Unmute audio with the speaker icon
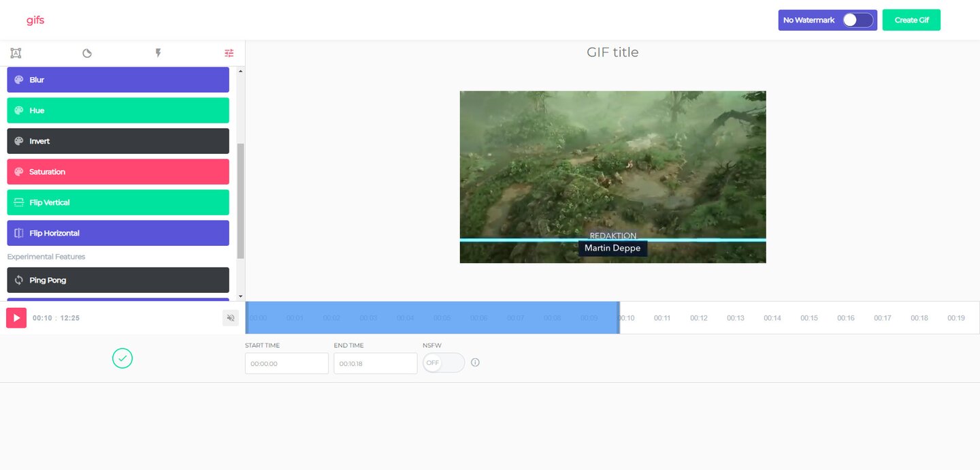 point(231,318)
